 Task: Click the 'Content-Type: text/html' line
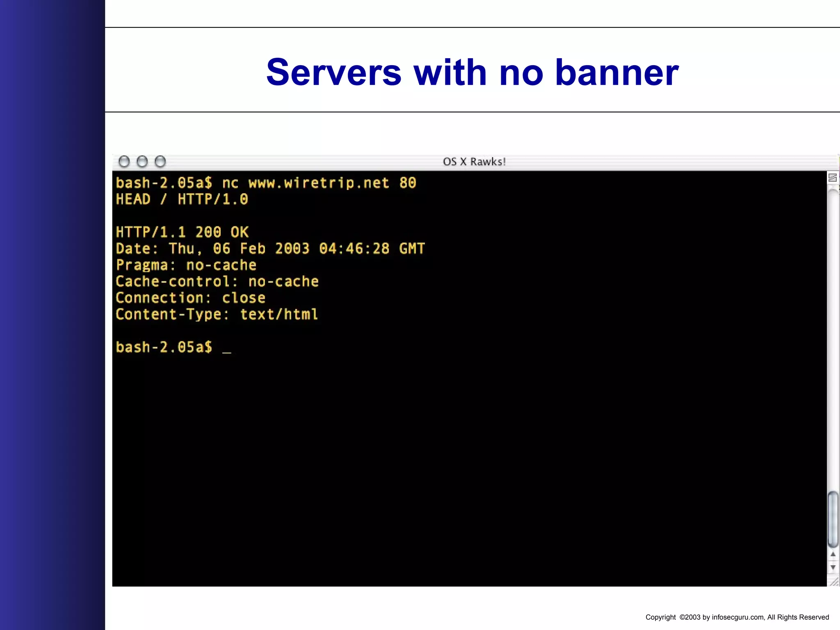coord(217,314)
